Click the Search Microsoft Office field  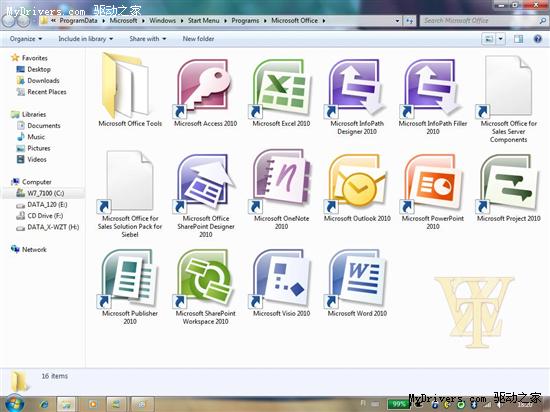(480, 21)
